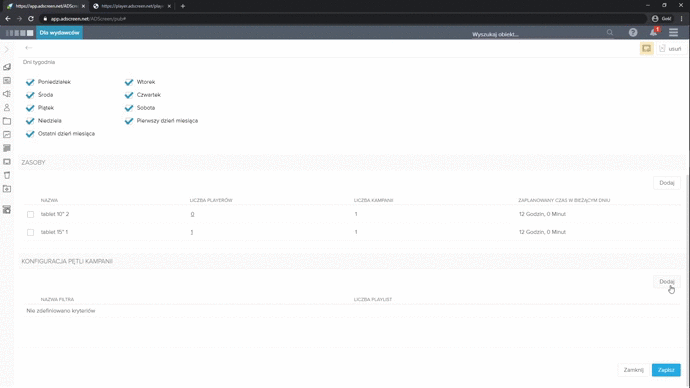Open the billboard campaigns icon in sidebar
Screen dimensions: 690x388
[7, 67]
